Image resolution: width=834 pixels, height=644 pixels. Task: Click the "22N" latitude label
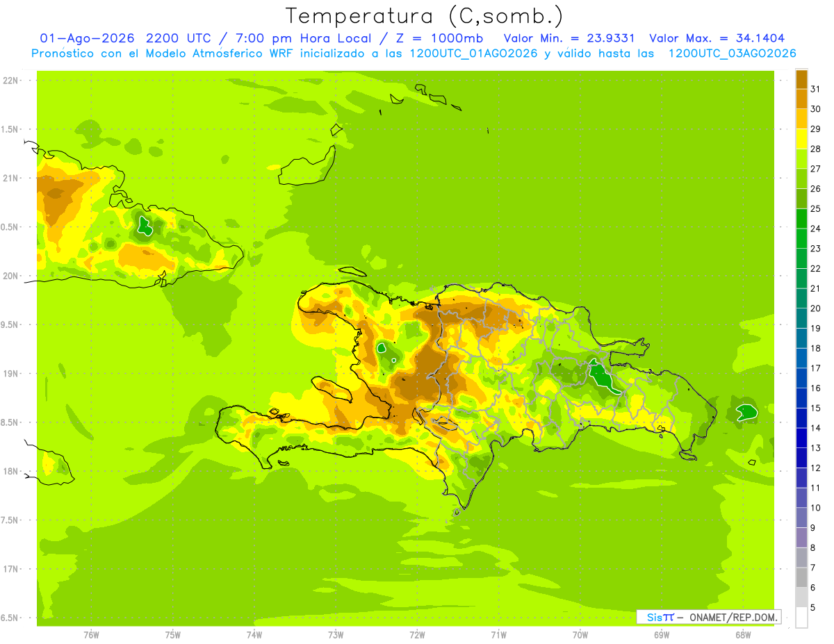pyautogui.click(x=11, y=81)
